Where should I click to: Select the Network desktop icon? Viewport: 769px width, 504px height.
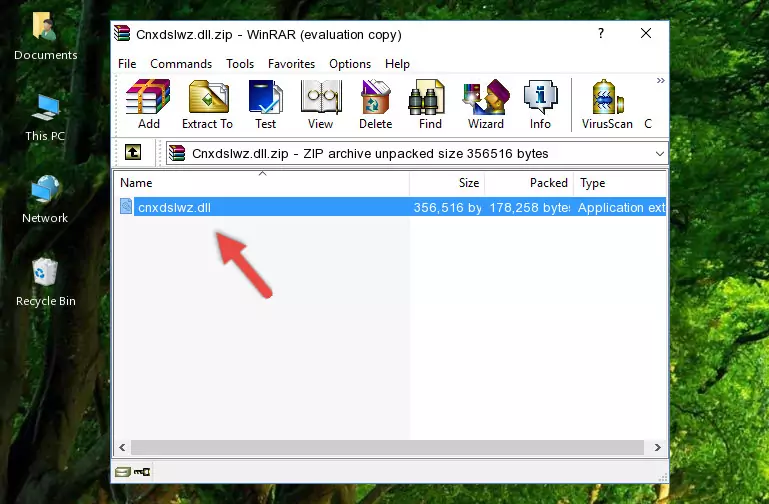tap(45, 199)
